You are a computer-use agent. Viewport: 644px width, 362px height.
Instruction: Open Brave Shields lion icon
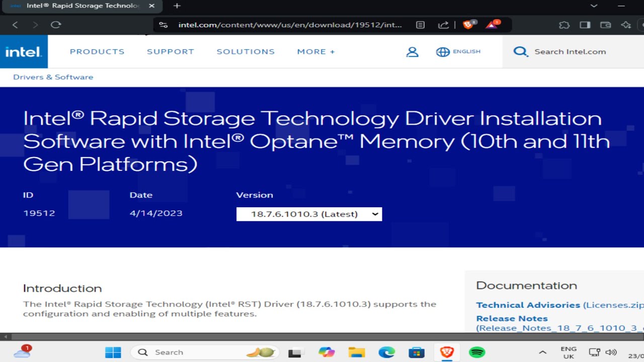tap(469, 24)
